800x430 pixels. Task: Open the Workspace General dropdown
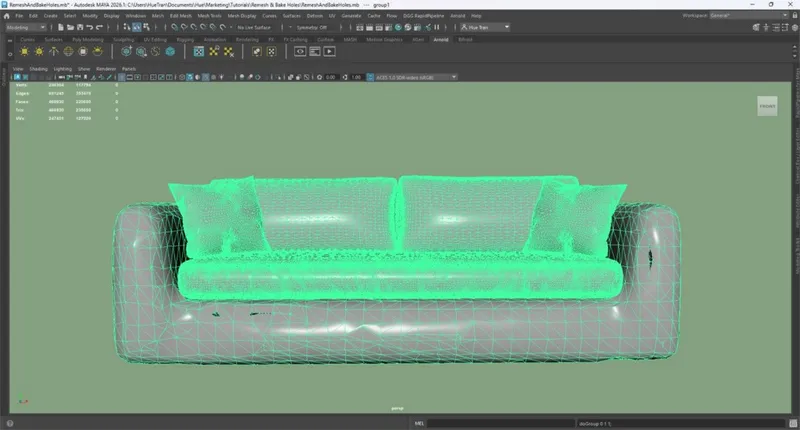[749, 15]
